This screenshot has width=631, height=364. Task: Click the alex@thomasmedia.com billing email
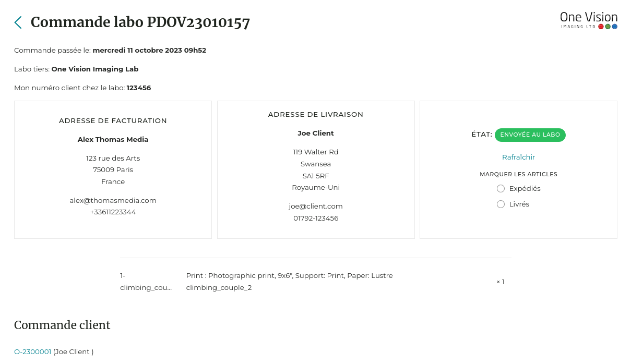click(113, 200)
